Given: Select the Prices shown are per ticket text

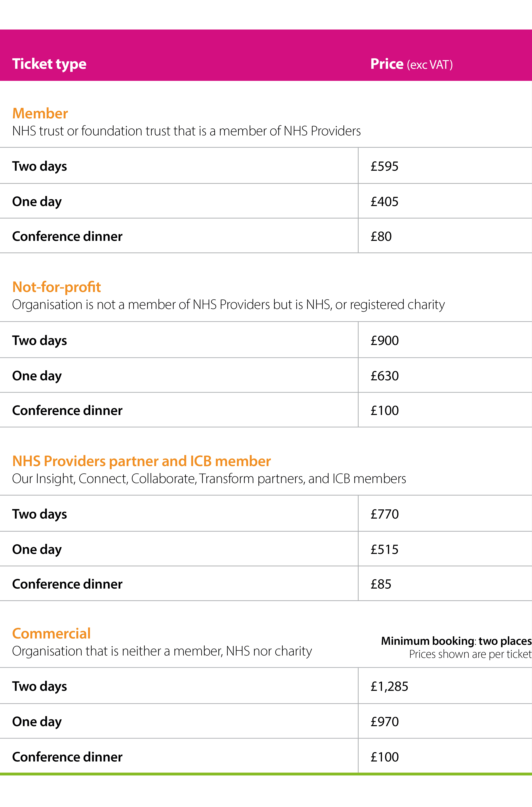Looking at the screenshot, I should click(470, 654).
